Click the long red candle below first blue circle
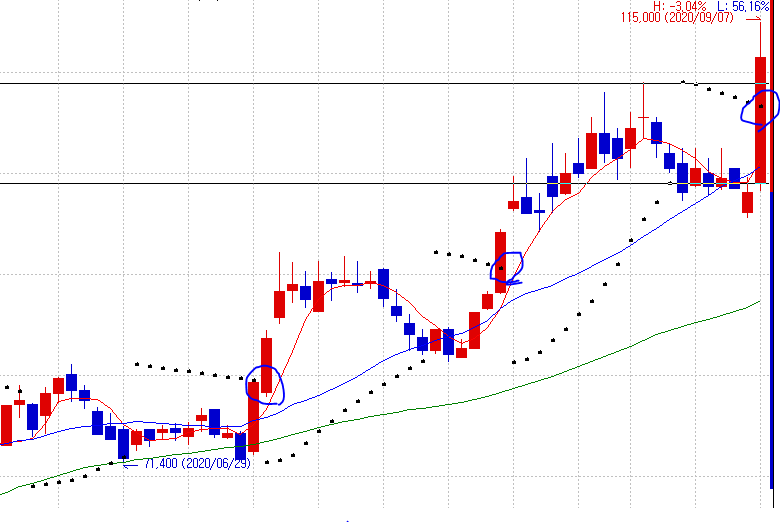 point(254,426)
